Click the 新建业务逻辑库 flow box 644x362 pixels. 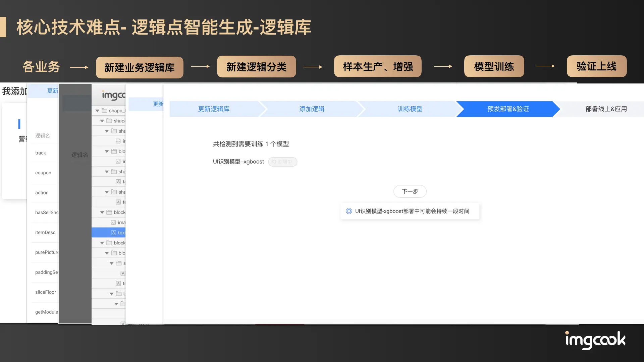pos(140,67)
